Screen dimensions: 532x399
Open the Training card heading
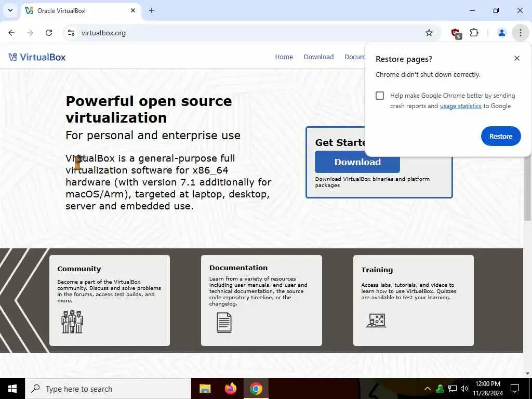point(377,270)
